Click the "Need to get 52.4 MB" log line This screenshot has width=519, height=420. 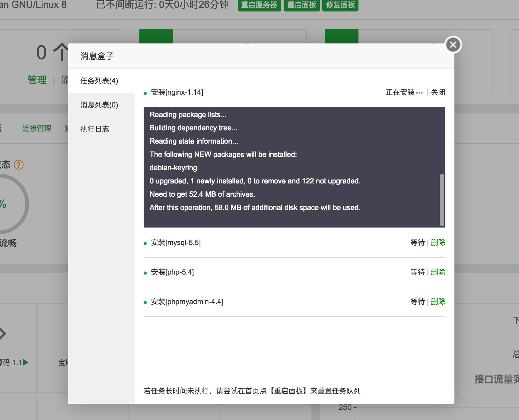(202, 194)
